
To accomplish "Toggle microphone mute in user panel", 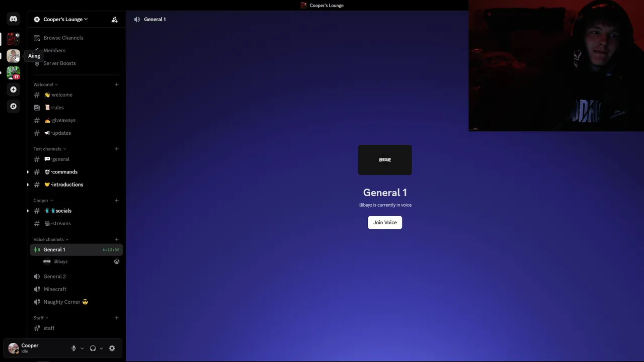I will (73, 348).
